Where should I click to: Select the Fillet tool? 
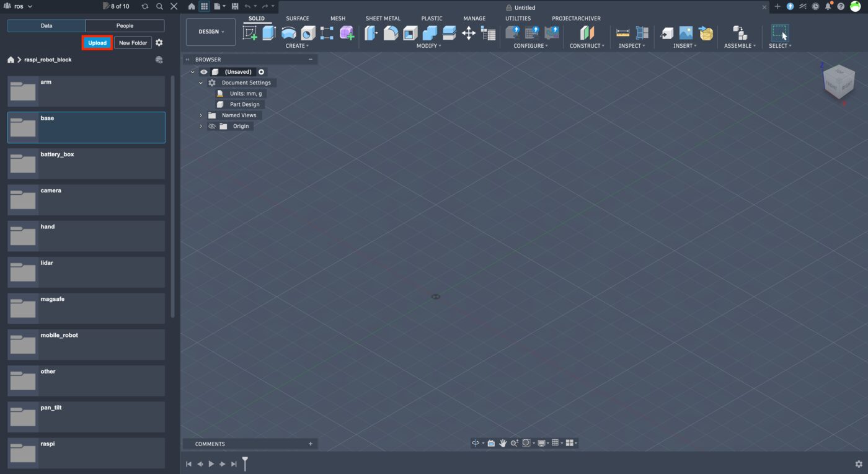click(391, 33)
